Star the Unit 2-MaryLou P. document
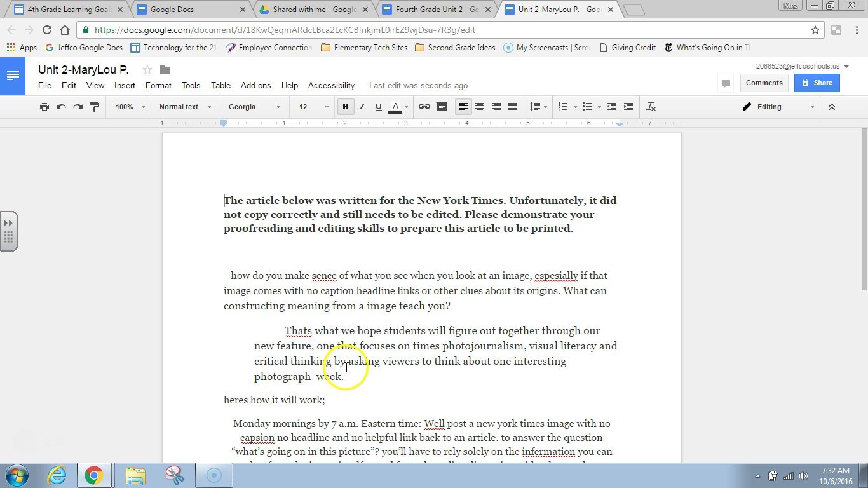 [x=147, y=70]
